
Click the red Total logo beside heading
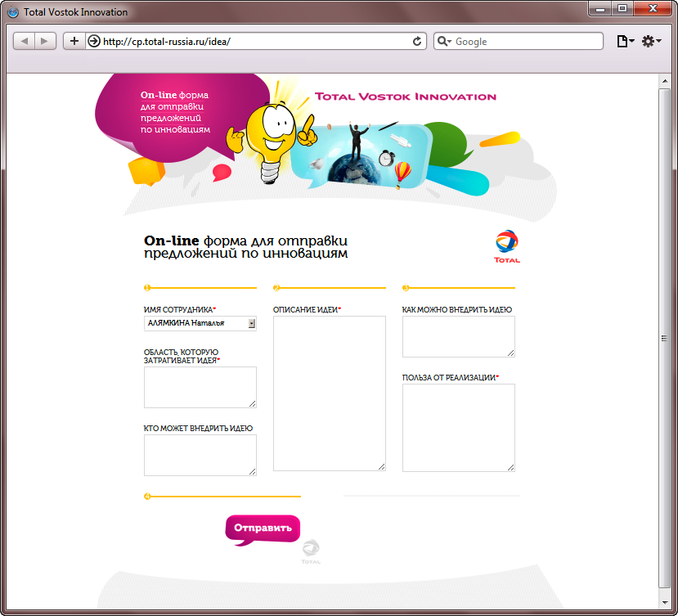pos(507,246)
